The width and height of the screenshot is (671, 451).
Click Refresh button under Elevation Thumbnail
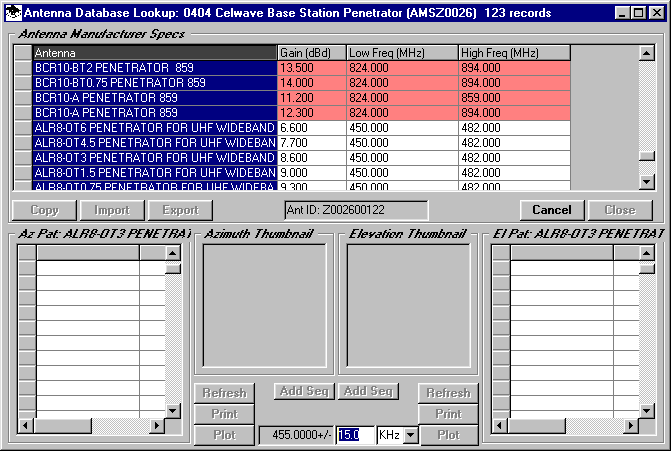[x=448, y=393]
